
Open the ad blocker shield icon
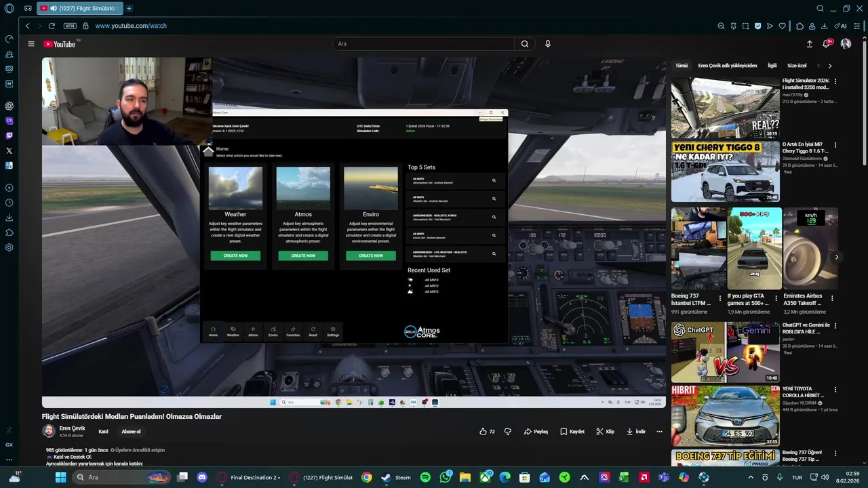pos(757,26)
